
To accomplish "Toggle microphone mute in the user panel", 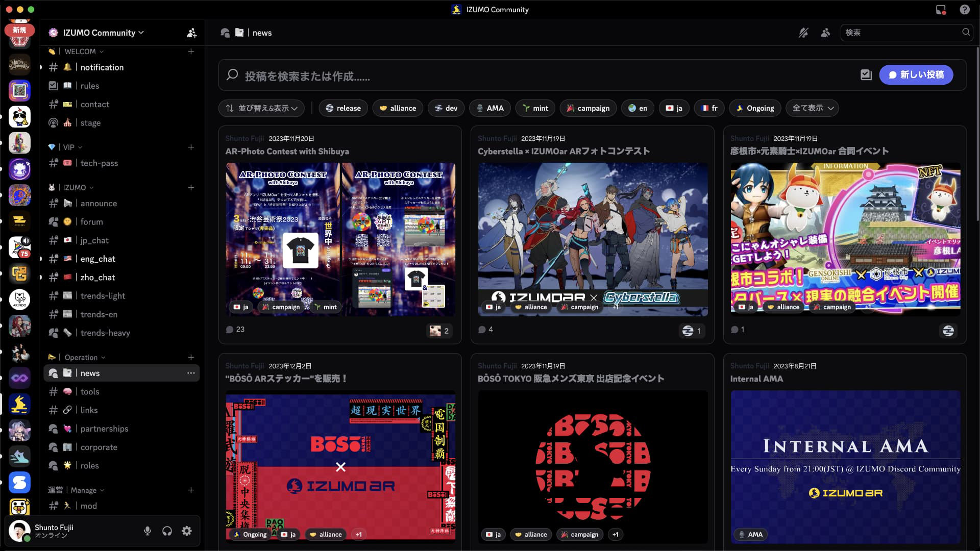I will (x=148, y=531).
